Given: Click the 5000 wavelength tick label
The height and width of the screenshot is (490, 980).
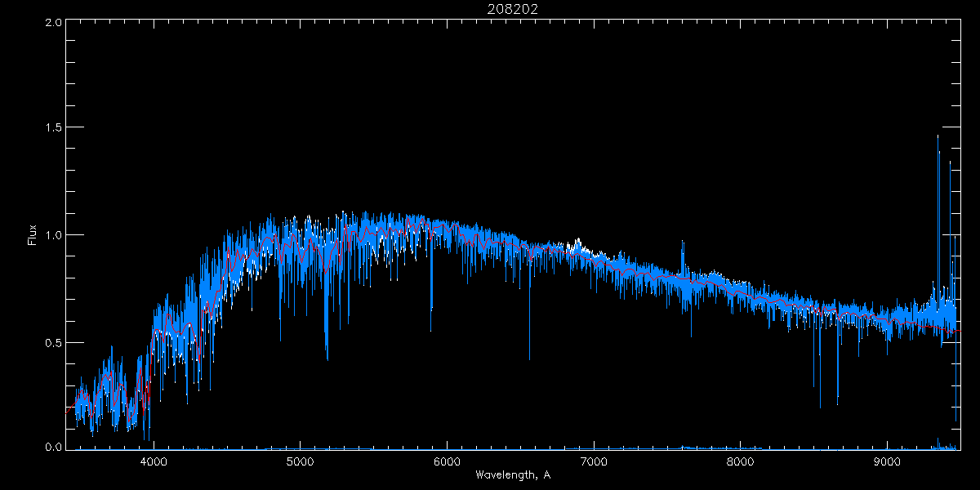Looking at the screenshot, I should pos(300,460).
